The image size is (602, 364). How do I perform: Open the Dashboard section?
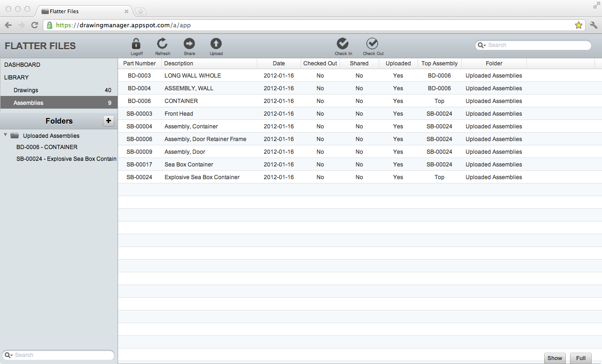[22, 65]
